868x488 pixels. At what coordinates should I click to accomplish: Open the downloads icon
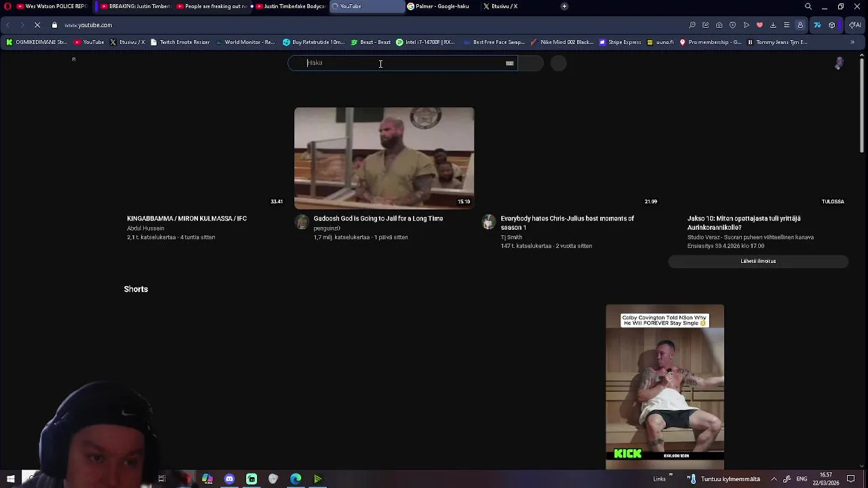tap(773, 25)
